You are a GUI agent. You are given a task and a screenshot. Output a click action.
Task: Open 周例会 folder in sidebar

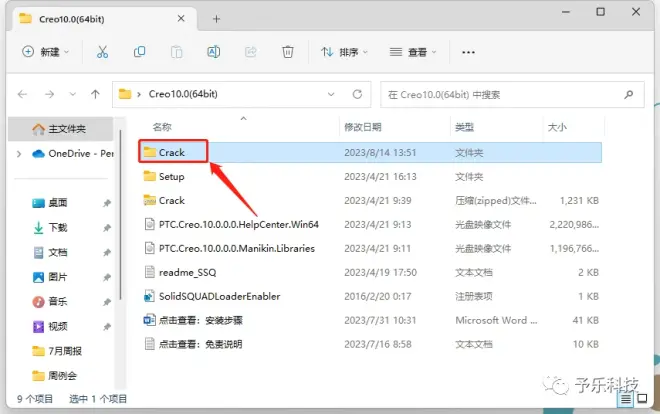(x=55, y=376)
